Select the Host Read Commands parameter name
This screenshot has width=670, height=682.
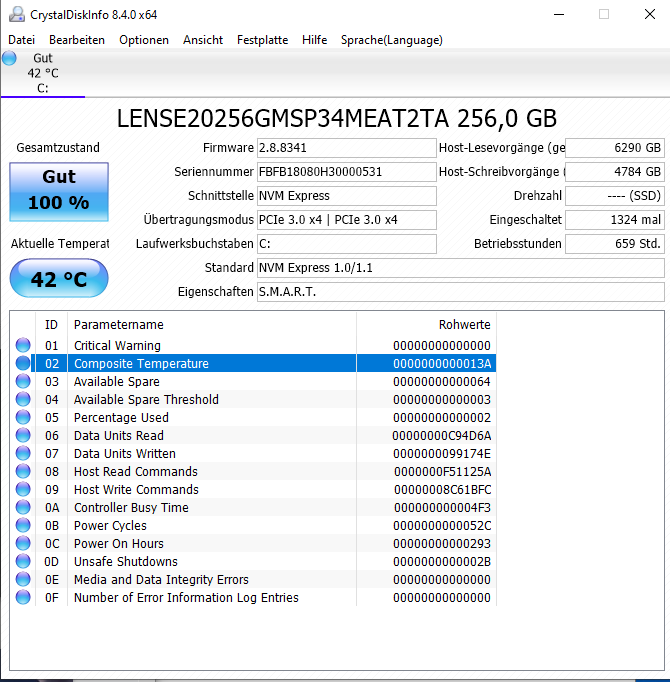click(x=136, y=471)
